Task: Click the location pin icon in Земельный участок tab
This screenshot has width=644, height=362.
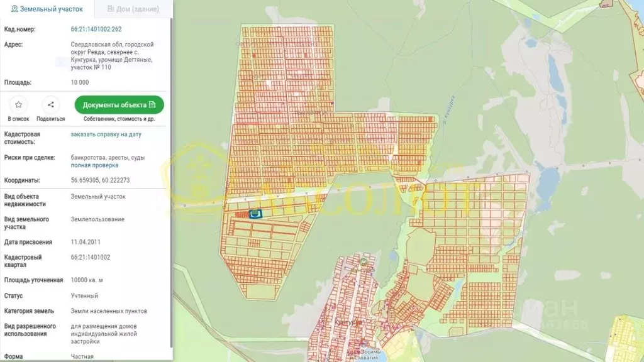Action: pos(14,9)
